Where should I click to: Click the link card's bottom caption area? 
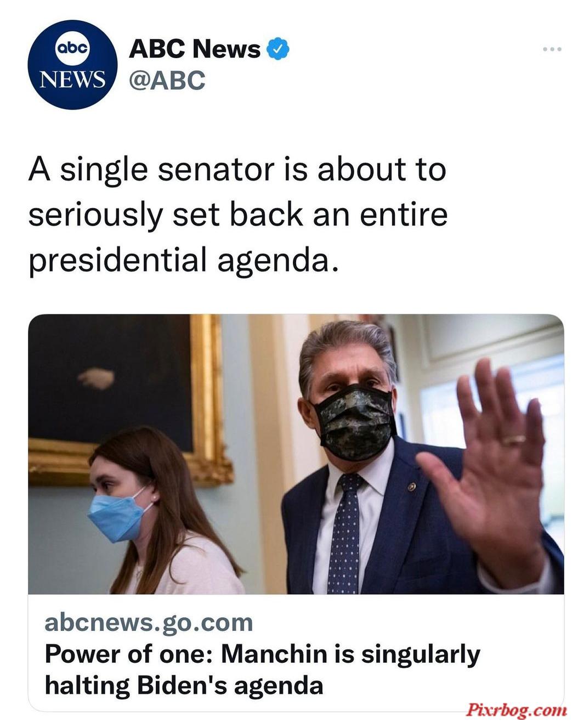coord(296,653)
